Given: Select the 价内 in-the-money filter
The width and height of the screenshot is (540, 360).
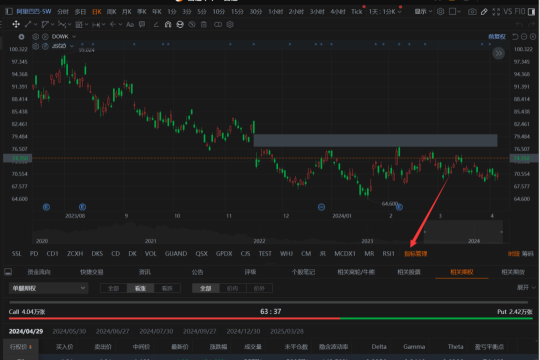Looking at the screenshot, I should (x=232, y=288).
